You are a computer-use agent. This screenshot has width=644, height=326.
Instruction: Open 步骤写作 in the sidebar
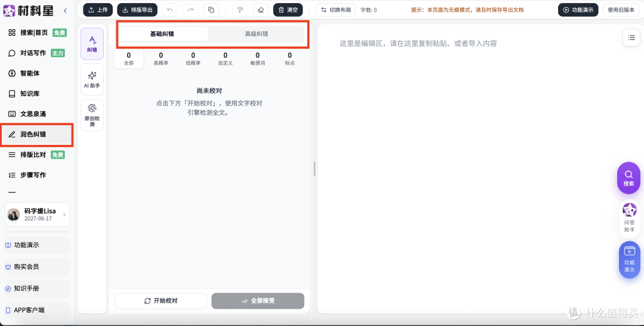click(x=37, y=175)
